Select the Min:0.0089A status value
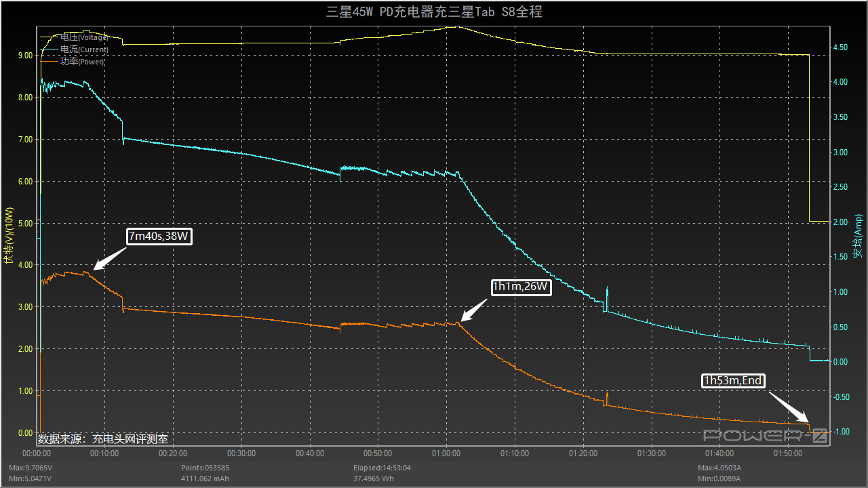Image resolution: width=868 pixels, height=488 pixels. click(719, 479)
